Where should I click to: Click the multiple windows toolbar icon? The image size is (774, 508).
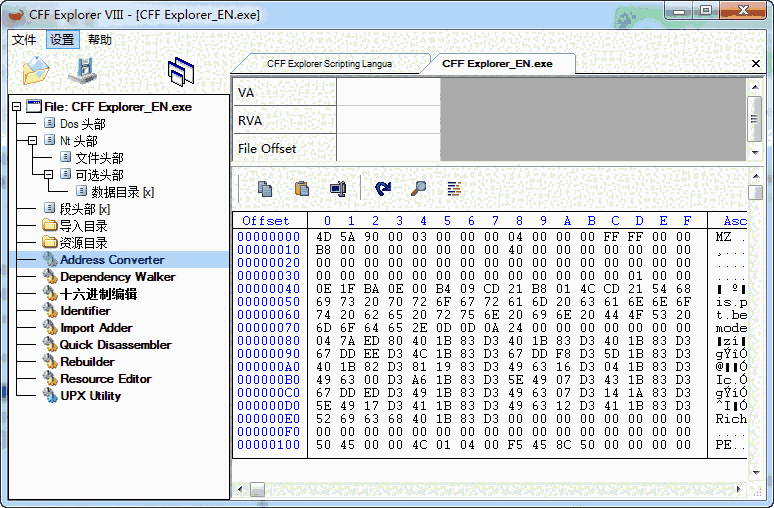pyautogui.click(x=181, y=71)
